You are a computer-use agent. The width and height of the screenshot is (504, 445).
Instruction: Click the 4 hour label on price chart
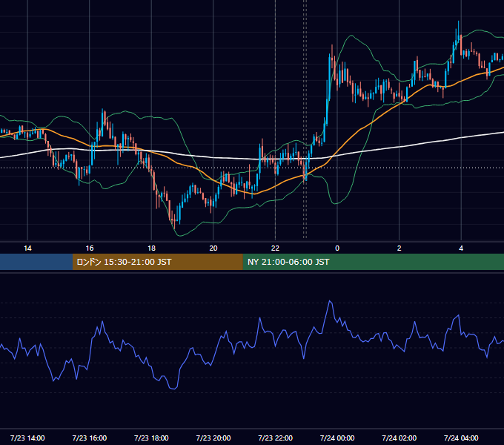(x=461, y=248)
